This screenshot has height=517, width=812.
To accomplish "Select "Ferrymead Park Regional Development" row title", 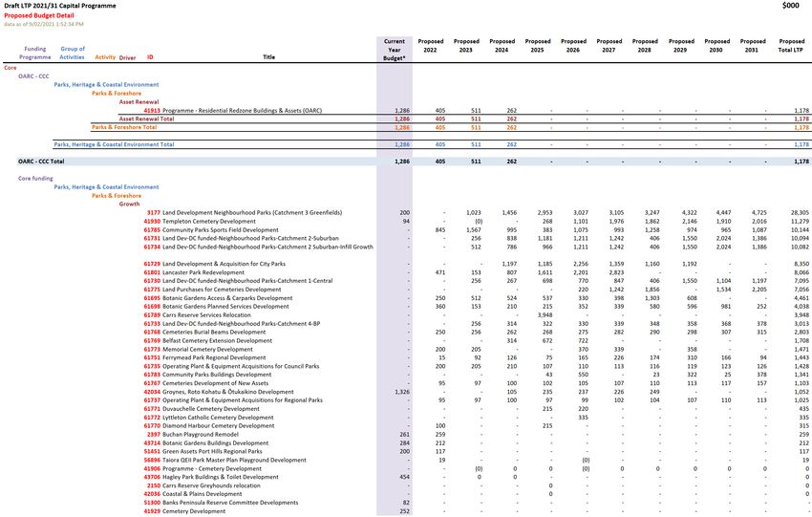I will point(214,357).
